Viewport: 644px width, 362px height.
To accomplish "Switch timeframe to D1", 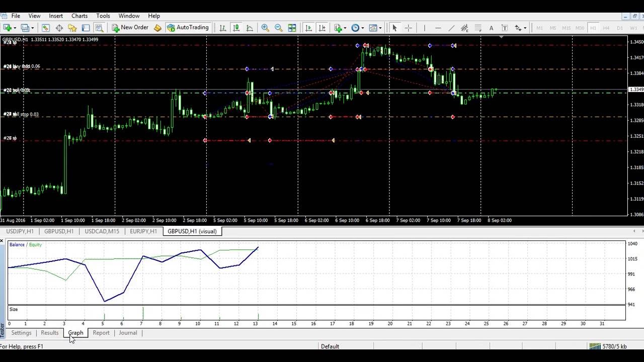I will tap(619, 28).
